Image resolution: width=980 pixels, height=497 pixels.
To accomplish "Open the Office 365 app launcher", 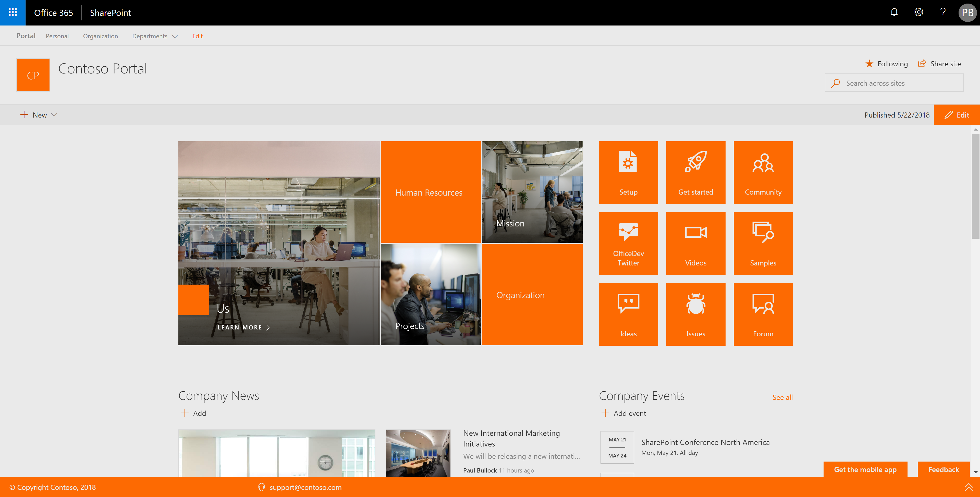I will pos(13,12).
